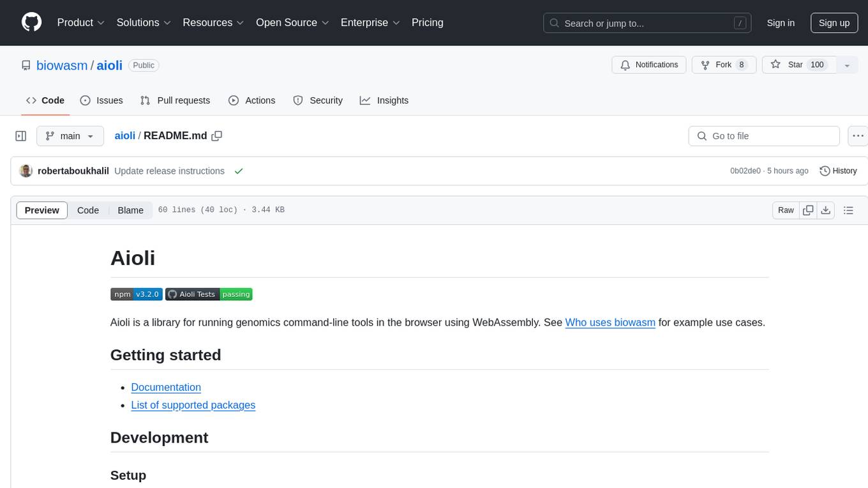Switch to the Actions tab

pos(251,100)
